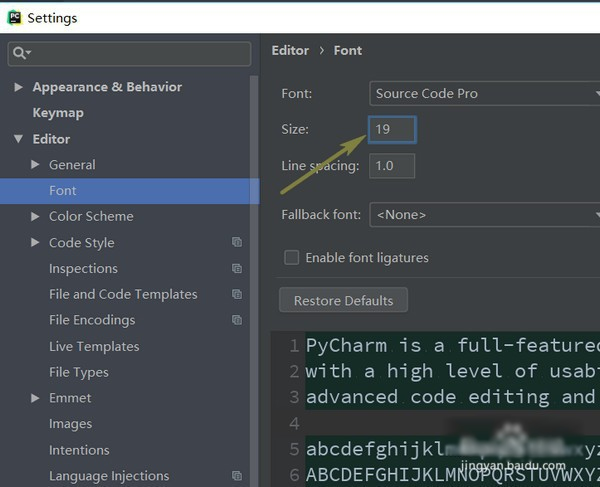
Task: Click project-level icon beside File Encodings
Action: [237, 321]
